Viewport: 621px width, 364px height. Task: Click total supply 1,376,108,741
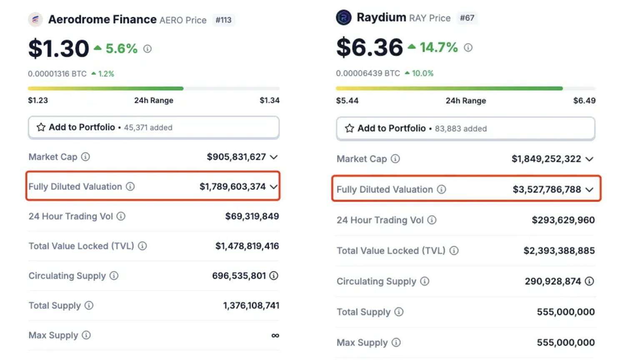click(251, 305)
